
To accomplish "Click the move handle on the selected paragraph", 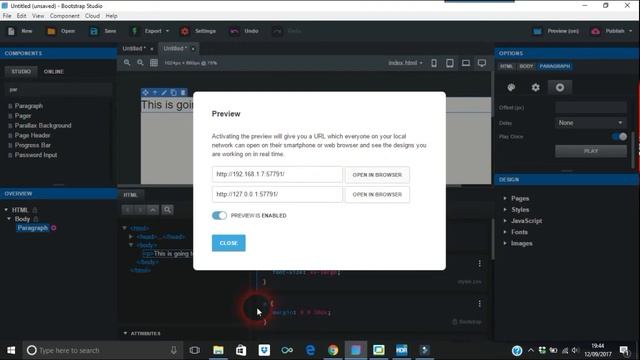I will [x=145, y=93].
